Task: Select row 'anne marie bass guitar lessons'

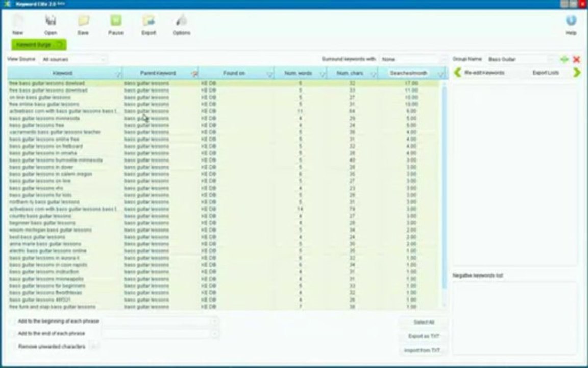Action: click(224, 244)
